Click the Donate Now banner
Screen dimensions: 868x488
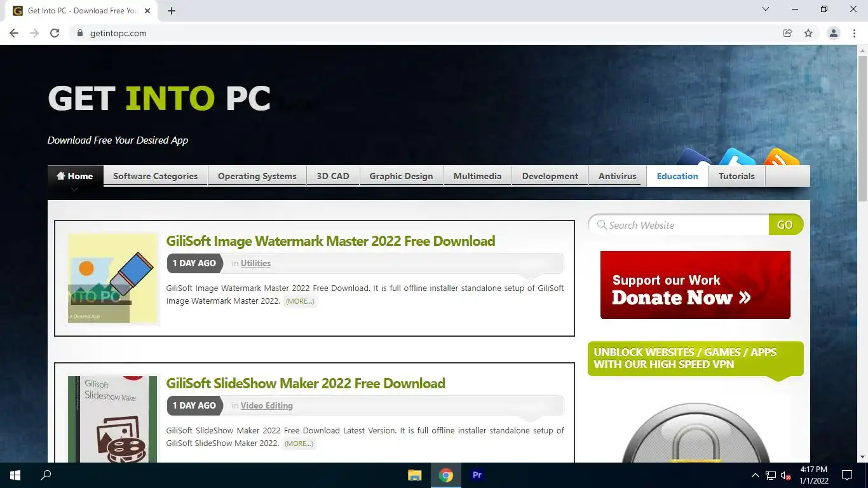coord(695,285)
